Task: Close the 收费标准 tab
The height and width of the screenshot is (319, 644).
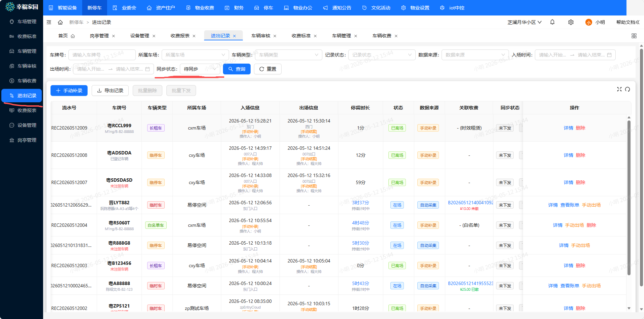Action: pyautogui.click(x=315, y=36)
